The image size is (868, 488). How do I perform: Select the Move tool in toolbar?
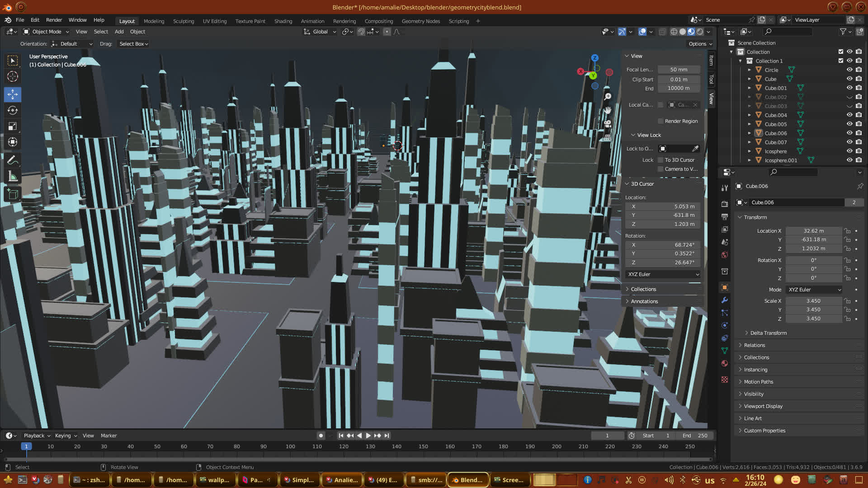pos(13,94)
